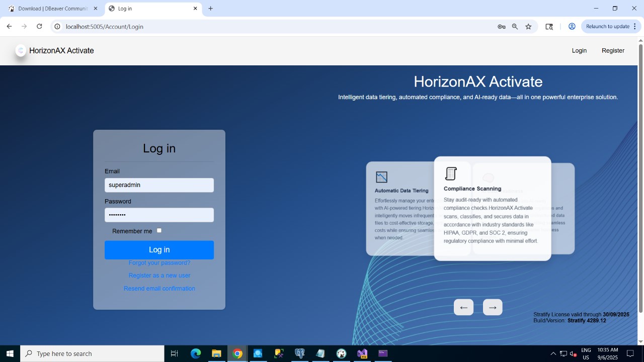Open the Forgot your password link
The height and width of the screenshot is (362, 644).
point(159,262)
